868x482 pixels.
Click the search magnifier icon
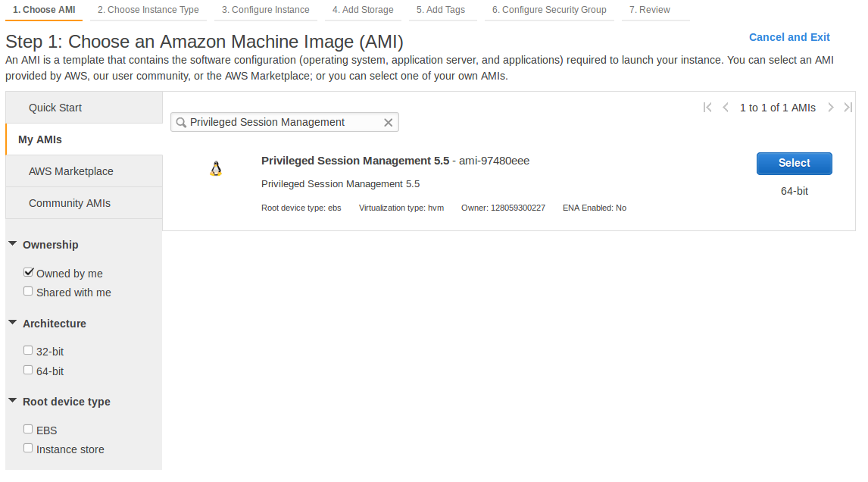coord(181,123)
